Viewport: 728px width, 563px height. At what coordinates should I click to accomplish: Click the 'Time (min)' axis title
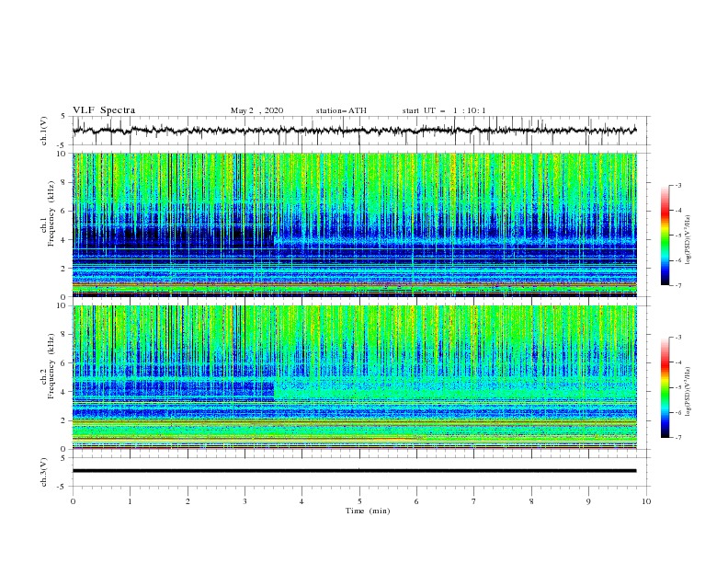coord(368,511)
